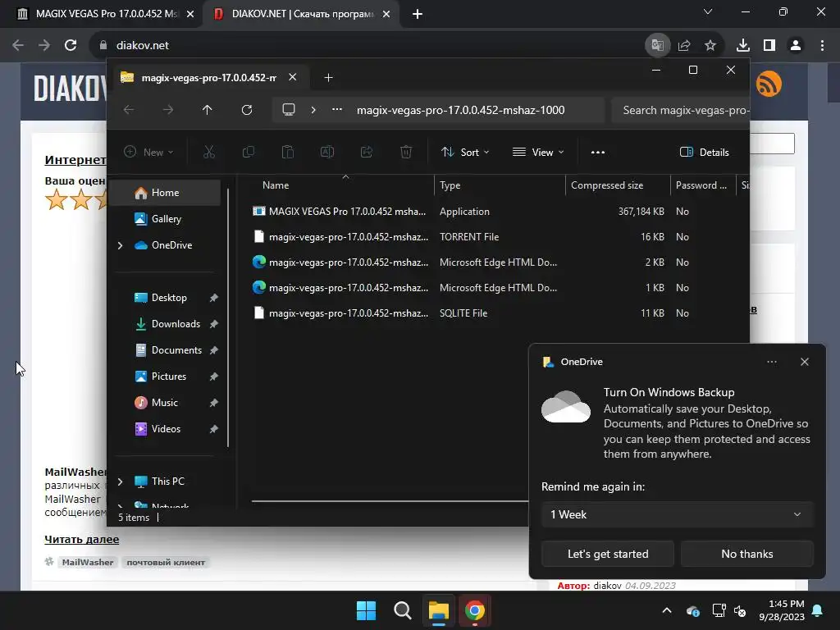This screenshot has width=840, height=630.
Task: Open Windows Start menu
Action: tap(367, 610)
